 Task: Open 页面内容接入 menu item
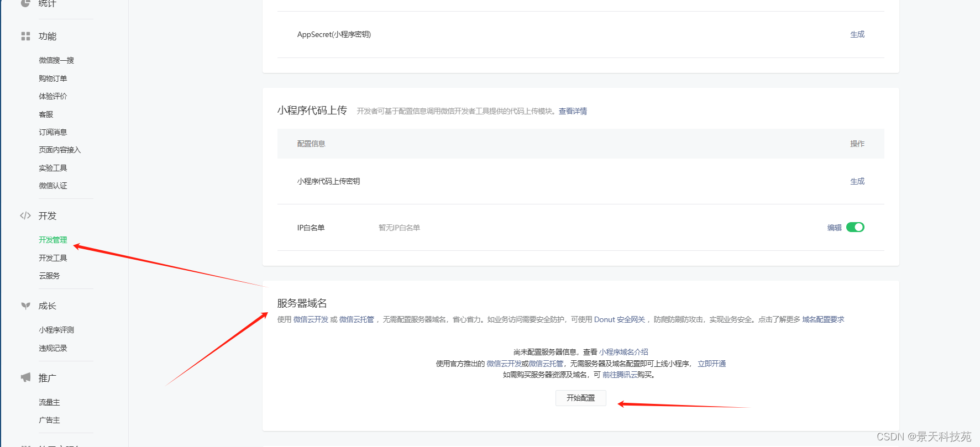pos(60,150)
